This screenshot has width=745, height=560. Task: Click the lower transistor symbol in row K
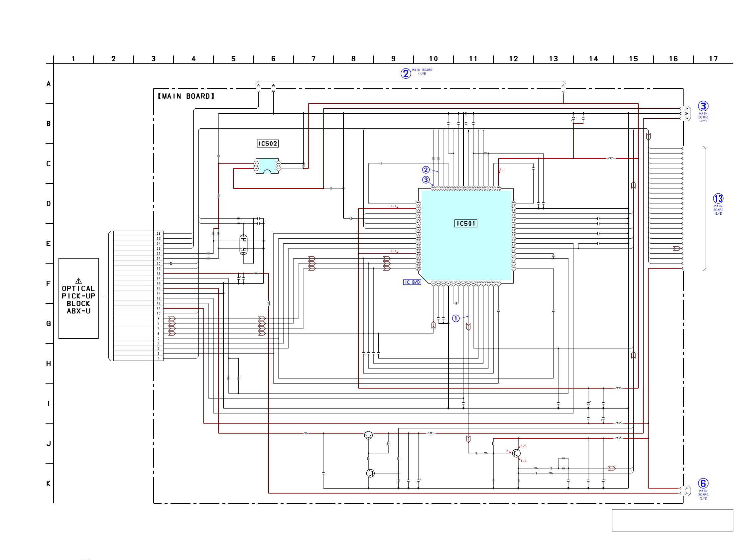click(370, 473)
